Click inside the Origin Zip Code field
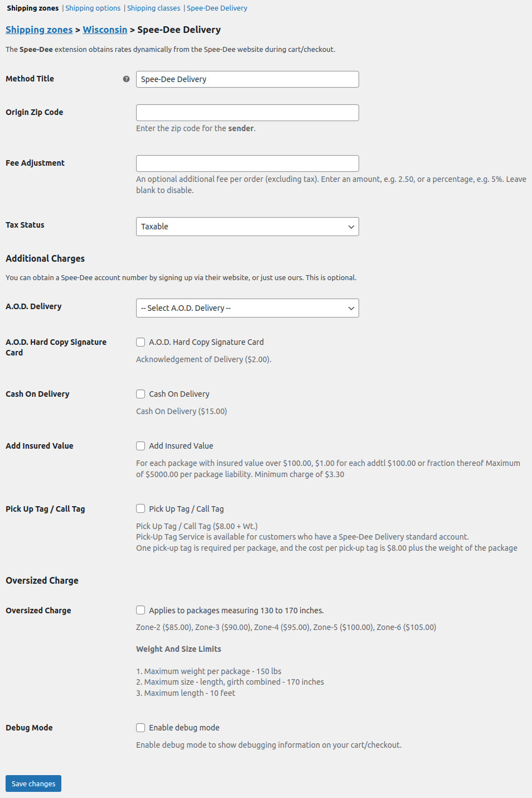The image size is (532, 798). pyautogui.click(x=247, y=112)
